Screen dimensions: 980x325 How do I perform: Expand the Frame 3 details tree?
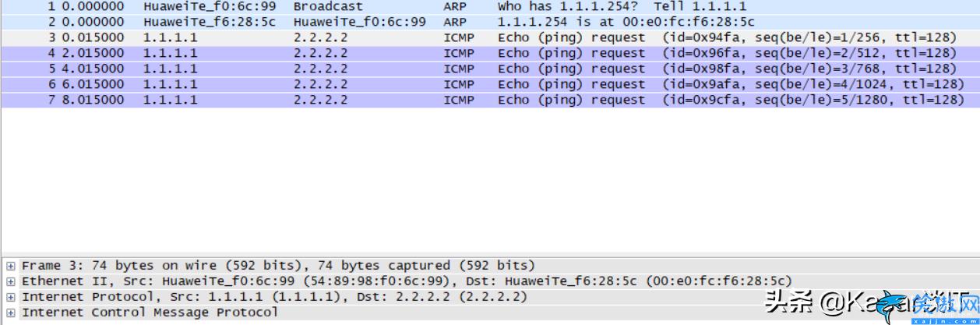coord(11,266)
